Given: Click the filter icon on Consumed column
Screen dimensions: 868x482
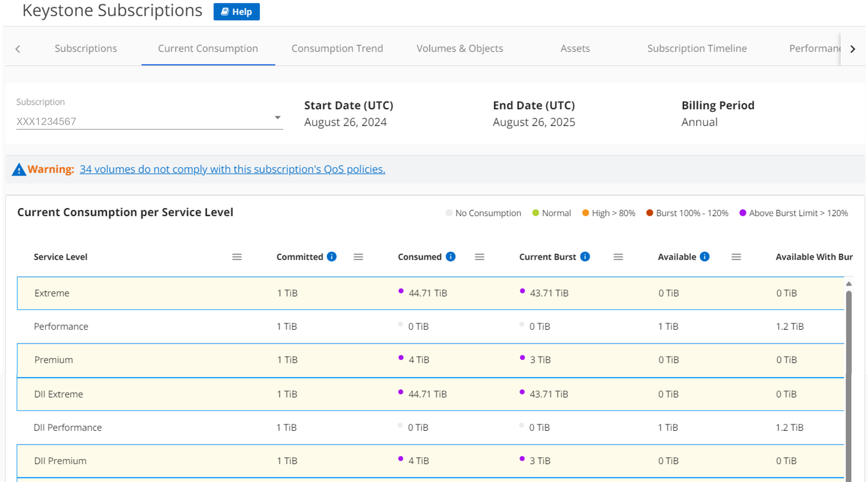Looking at the screenshot, I should click(x=479, y=256).
